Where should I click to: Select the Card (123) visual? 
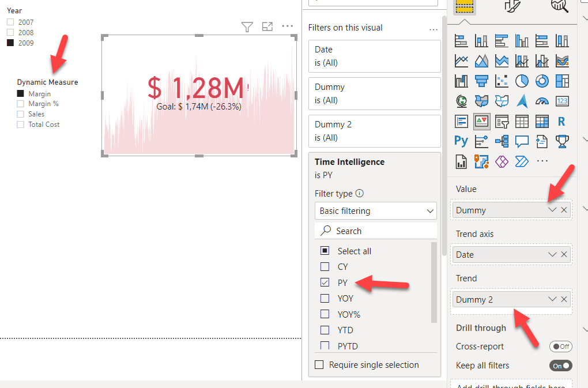pos(563,101)
